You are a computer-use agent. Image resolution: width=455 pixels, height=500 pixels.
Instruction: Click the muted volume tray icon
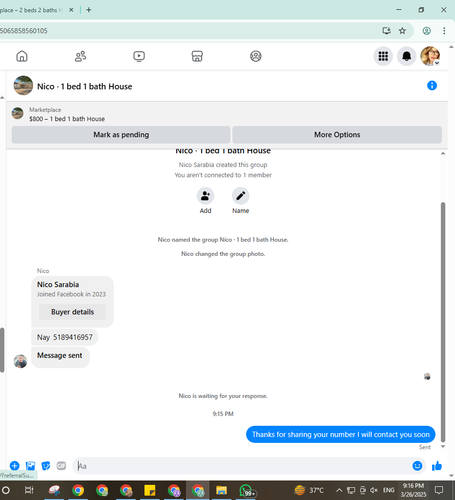coord(374,490)
